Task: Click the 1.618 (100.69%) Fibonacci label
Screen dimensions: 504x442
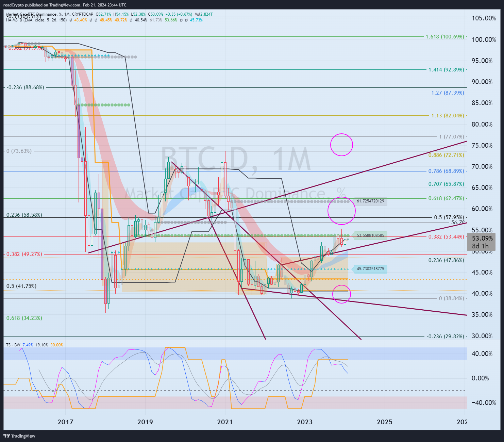Action: coord(445,37)
